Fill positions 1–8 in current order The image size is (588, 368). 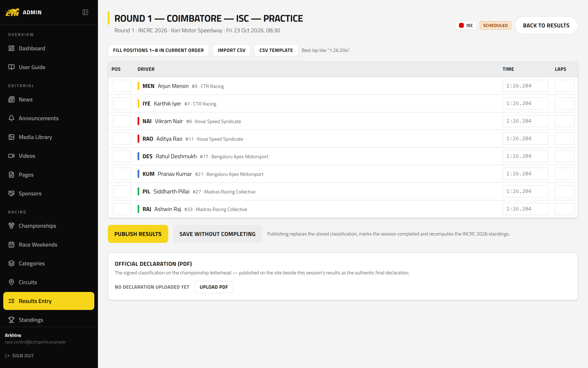coord(158,50)
